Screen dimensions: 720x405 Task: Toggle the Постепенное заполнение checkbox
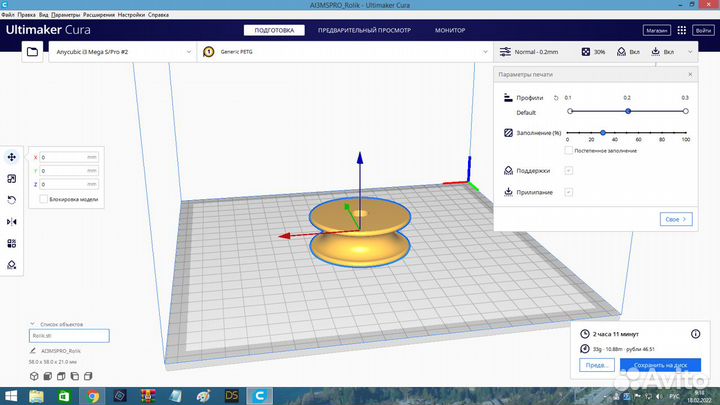tap(569, 150)
